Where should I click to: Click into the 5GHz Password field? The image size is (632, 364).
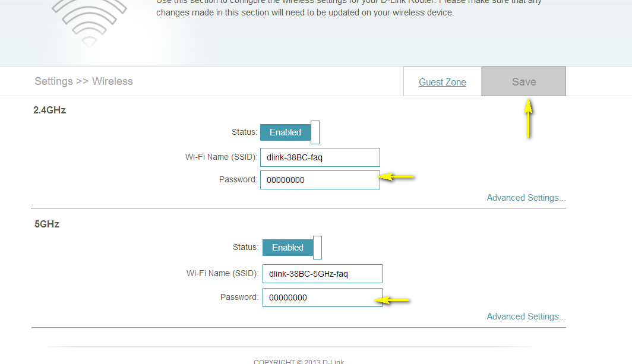[x=322, y=297]
